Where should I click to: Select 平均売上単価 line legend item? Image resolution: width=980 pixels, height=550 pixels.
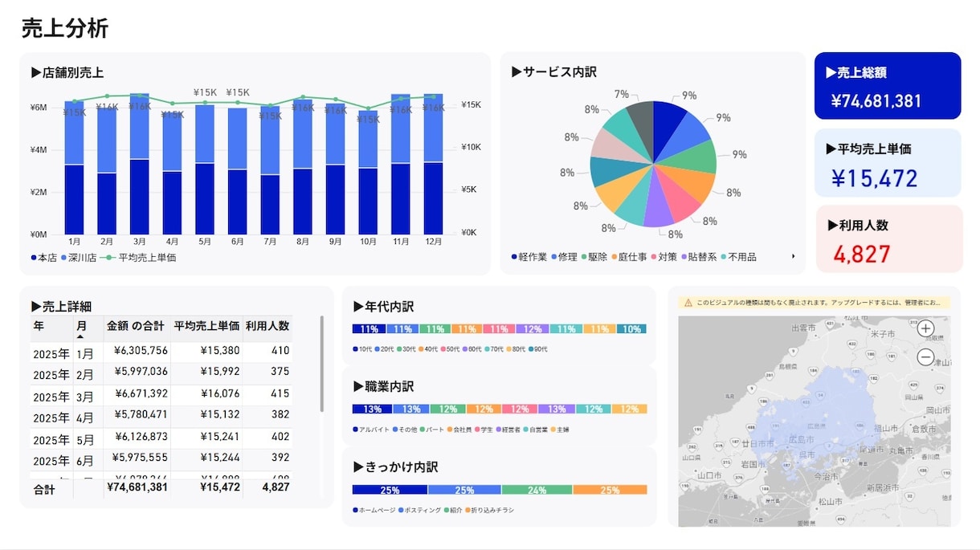(139, 258)
